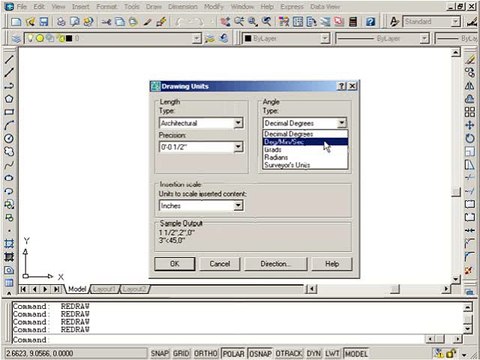Select the Circle draw tool
Image resolution: width=480 pixels, height=360 pixels.
(9, 138)
